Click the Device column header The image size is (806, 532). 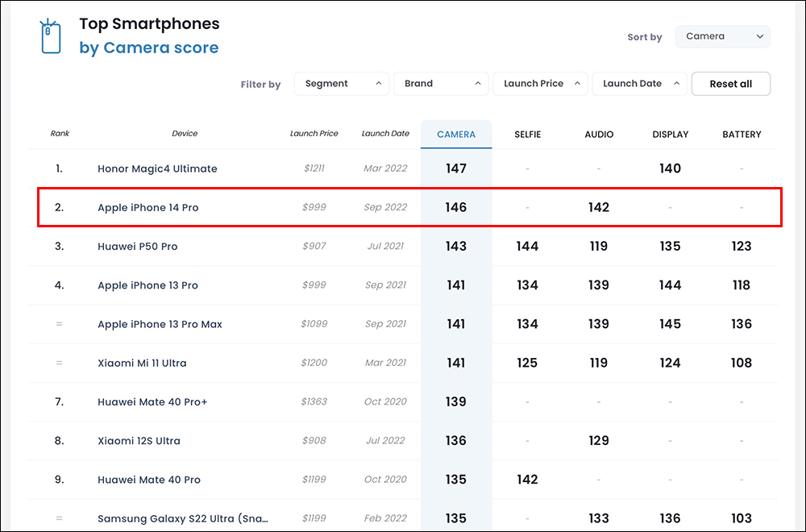(x=185, y=134)
